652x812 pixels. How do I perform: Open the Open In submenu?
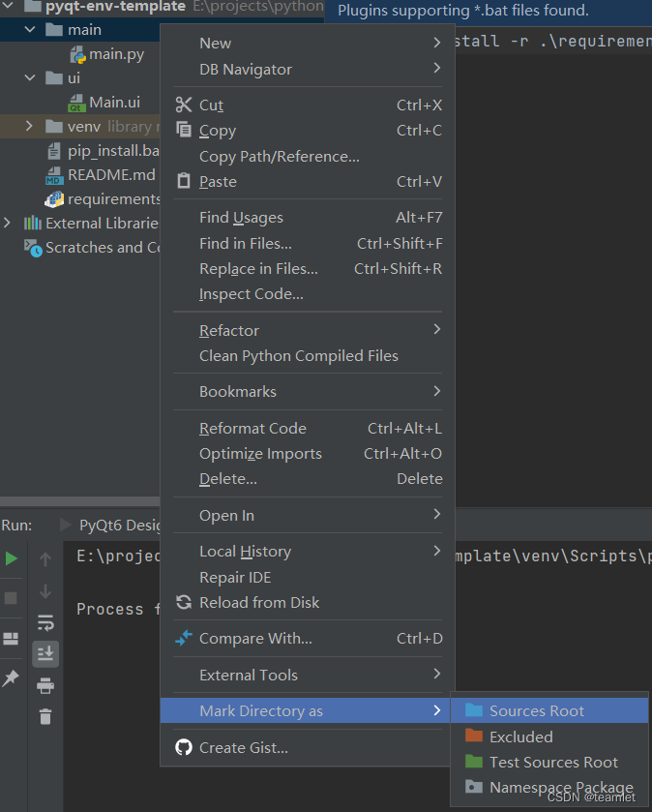tap(308, 515)
